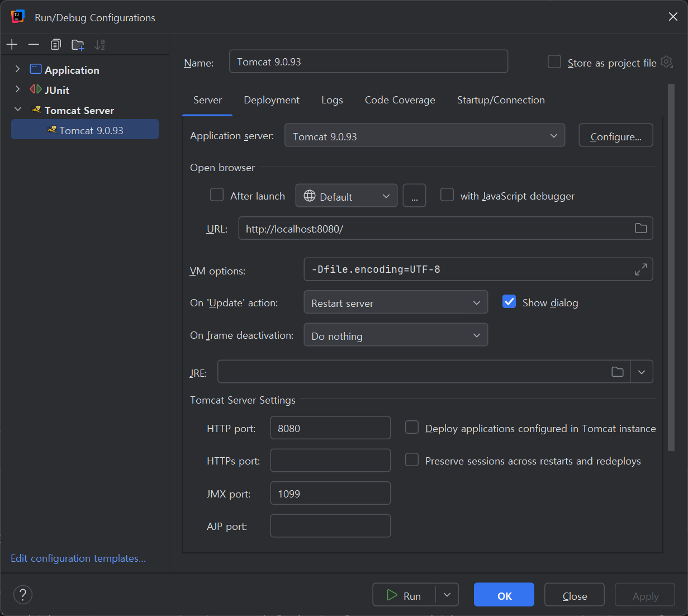Check Preserve sessions across restarts and redeploys
The width and height of the screenshot is (688, 616).
[x=412, y=460]
